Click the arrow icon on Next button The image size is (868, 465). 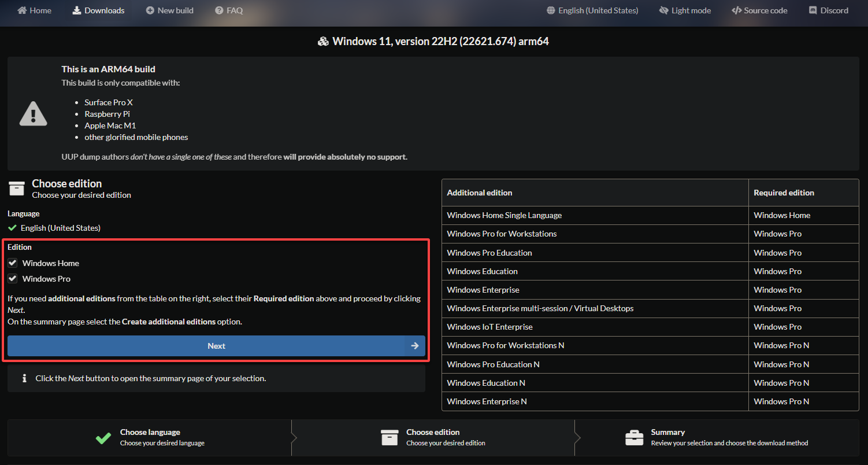414,346
